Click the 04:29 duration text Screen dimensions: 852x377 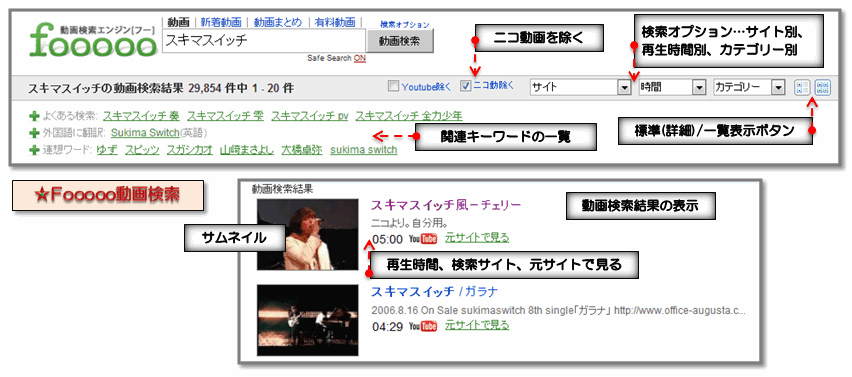[x=387, y=327]
